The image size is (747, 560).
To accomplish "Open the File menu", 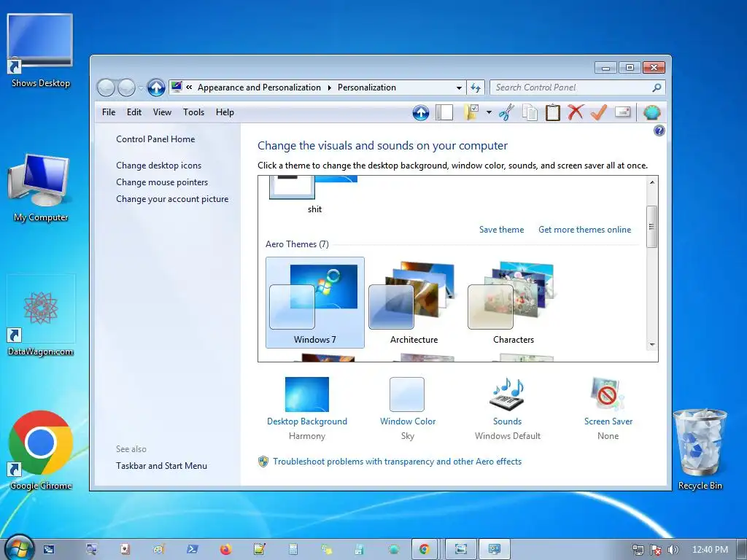I will pos(109,112).
